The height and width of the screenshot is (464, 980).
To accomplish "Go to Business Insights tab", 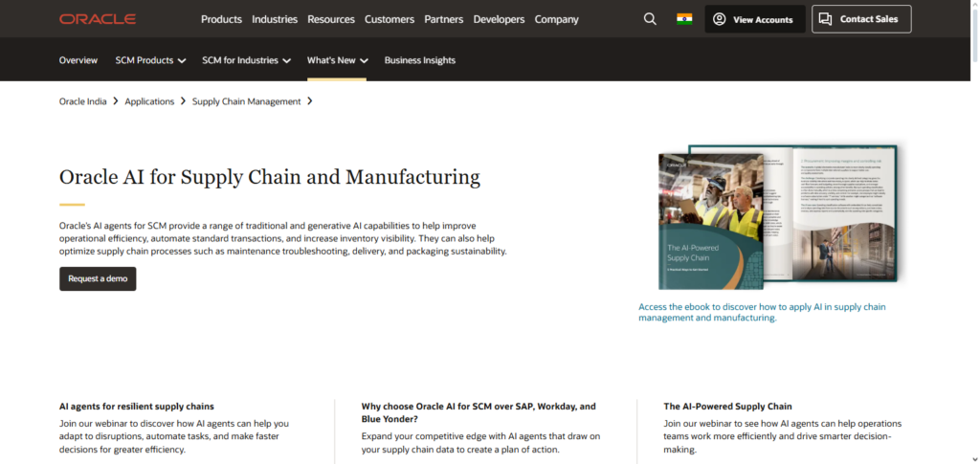I will coord(420,60).
